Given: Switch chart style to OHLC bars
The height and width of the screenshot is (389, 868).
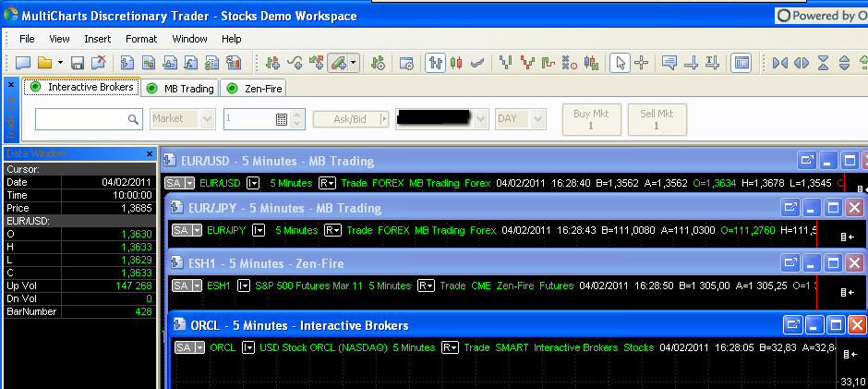Looking at the screenshot, I should (436, 63).
